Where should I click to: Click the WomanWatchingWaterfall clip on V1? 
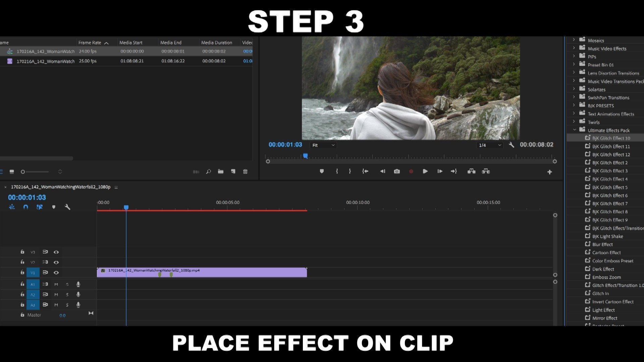[x=235, y=273]
